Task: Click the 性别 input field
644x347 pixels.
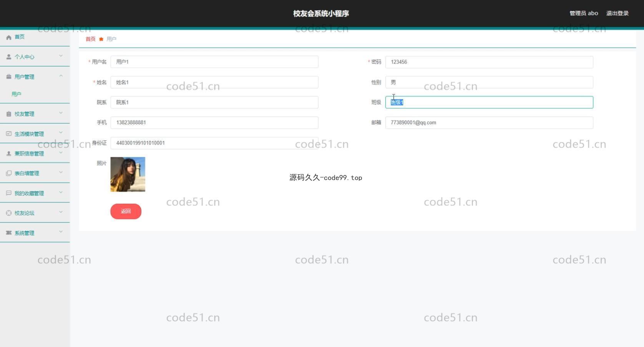Action: pyautogui.click(x=489, y=82)
